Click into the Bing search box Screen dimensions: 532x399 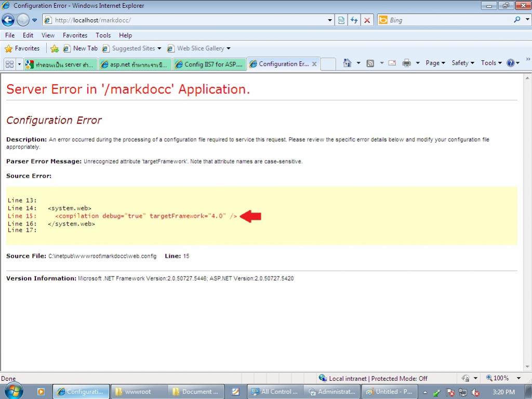click(x=447, y=20)
